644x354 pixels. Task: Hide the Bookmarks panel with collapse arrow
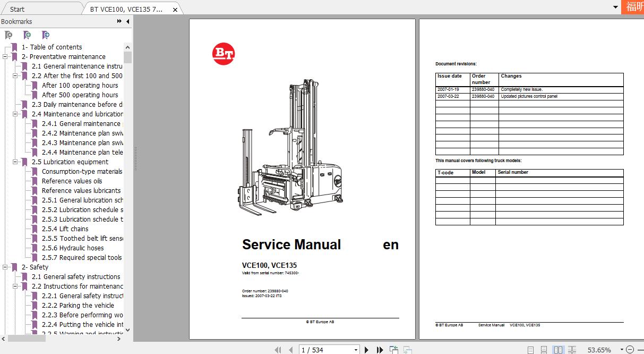[127, 21]
